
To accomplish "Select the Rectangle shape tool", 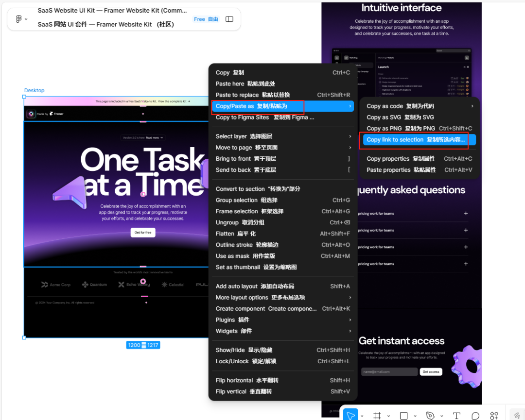I will click(403, 415).
